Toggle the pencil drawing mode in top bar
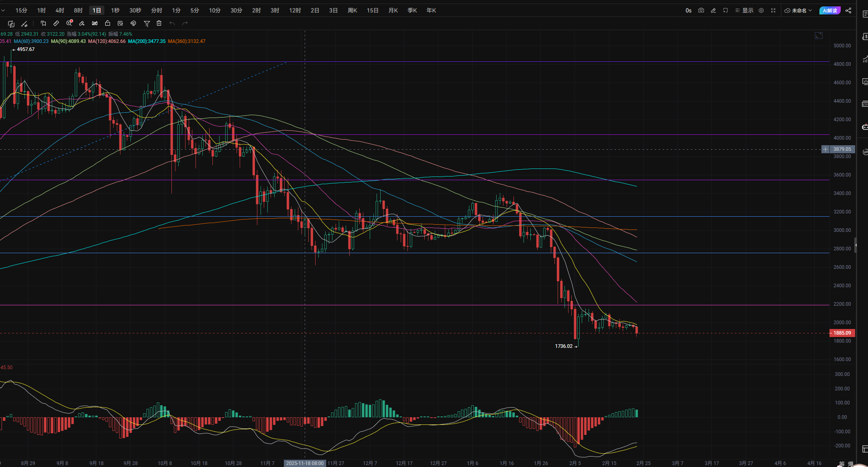Viewport: 868px width, 467px height. (x=713, y=10)
